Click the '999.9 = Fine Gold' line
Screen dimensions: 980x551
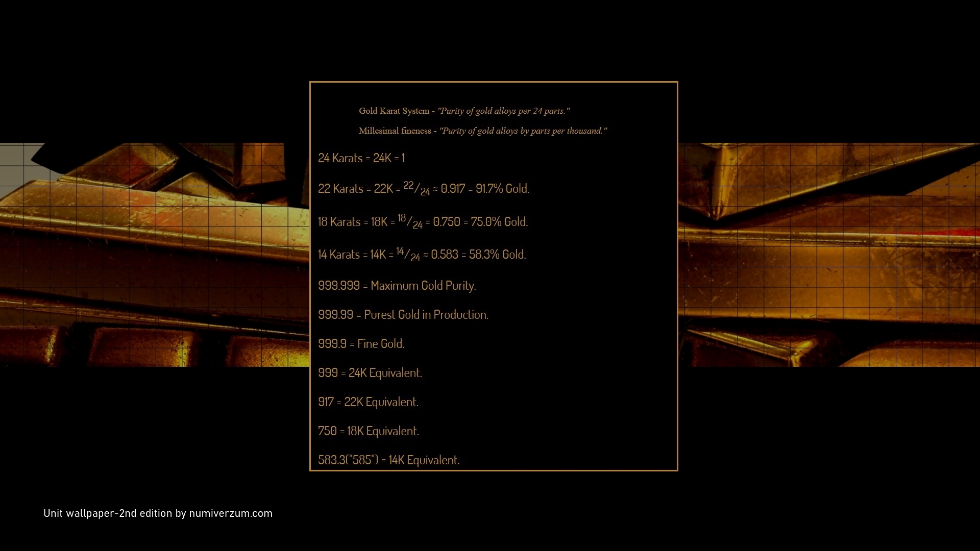tap(361, 344)
